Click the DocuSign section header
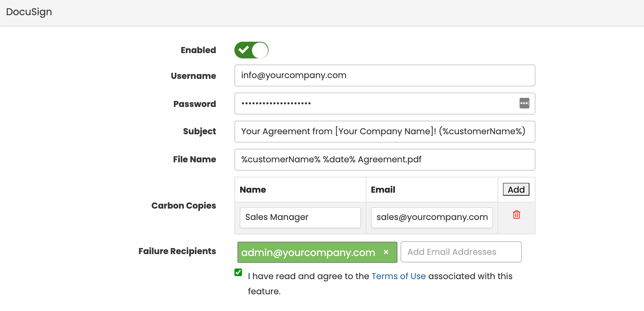This screenshot has width=644, height=311. 29,12
